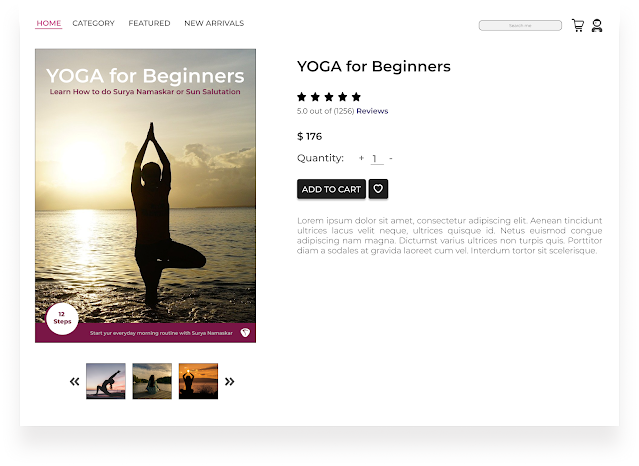Show previous thumbnails with left double chevron
This screenshot has height=466, width=639.
click(x=74, y=382)
